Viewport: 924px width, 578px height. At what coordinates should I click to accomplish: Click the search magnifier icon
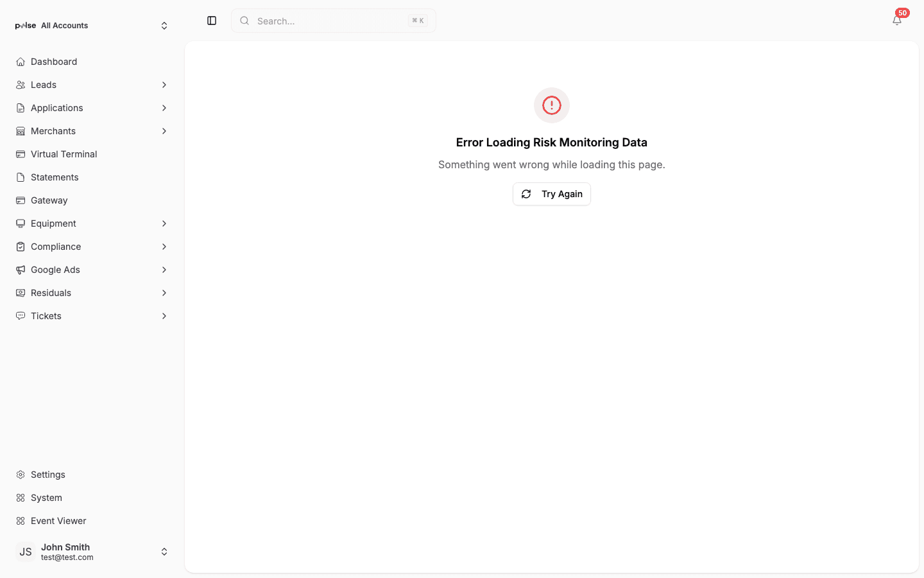coord(244,21)
